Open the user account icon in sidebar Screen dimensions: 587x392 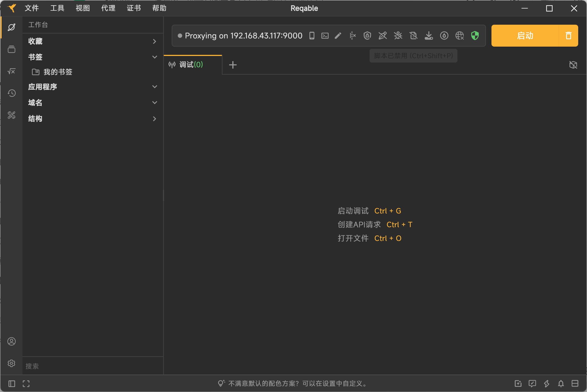click(x=12, y=342)
